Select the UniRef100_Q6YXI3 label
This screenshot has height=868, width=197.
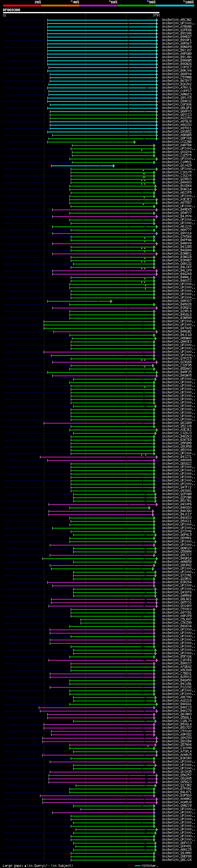177,115
